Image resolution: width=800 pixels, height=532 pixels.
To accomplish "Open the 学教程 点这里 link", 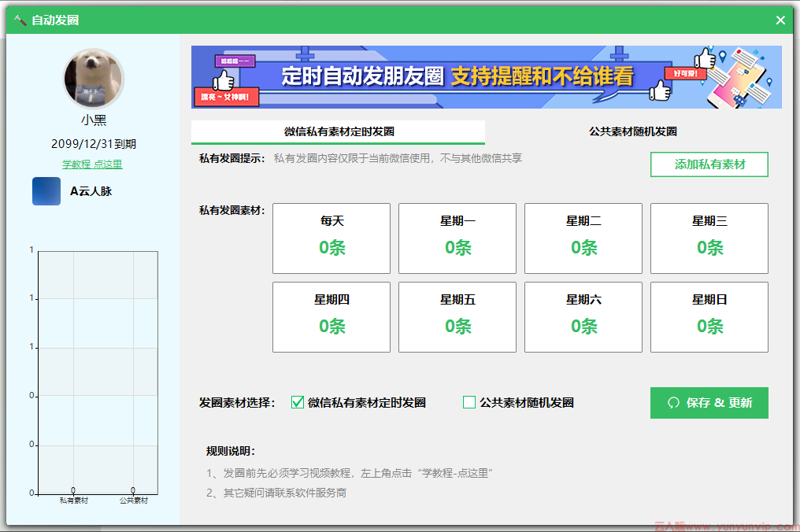I will (92, 164).
